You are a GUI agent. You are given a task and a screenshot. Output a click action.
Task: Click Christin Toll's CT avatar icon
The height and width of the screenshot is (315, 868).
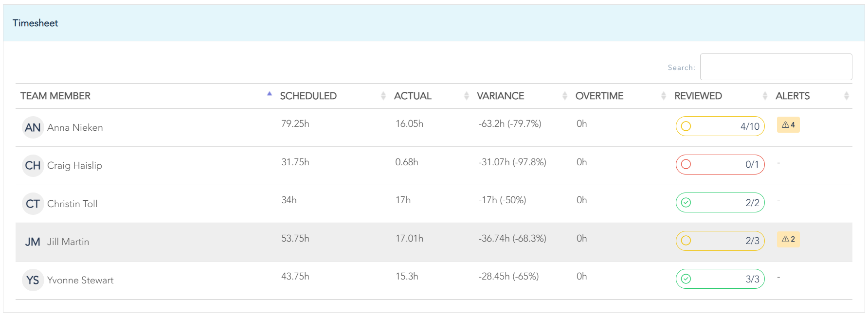[33, 204]
